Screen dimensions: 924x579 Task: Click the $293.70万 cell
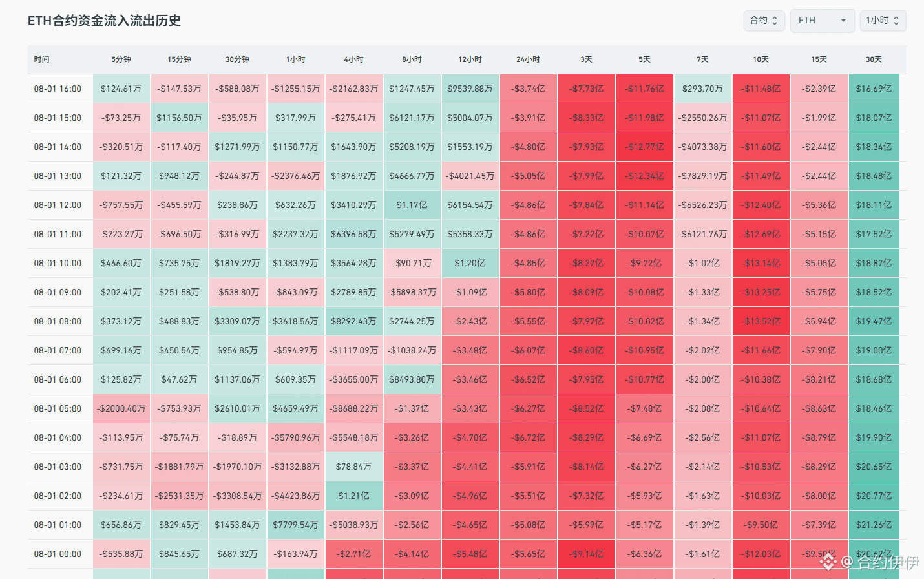click(x=703, y=89)
